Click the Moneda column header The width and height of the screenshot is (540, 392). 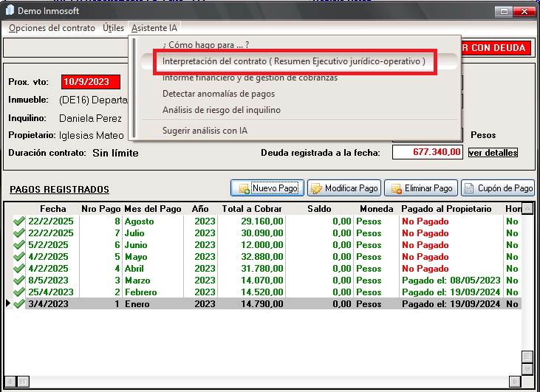(x=377, y=209)
